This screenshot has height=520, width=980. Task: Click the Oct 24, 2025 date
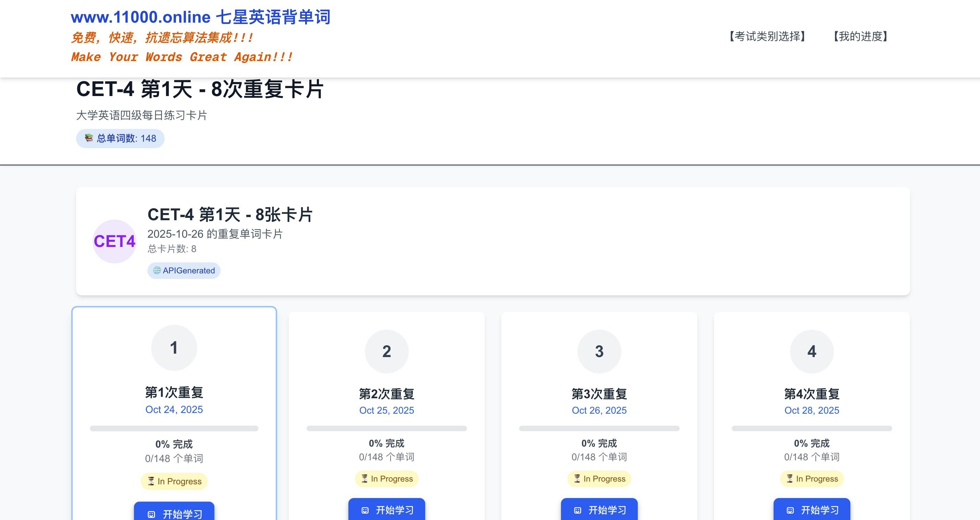click(174, 410)
